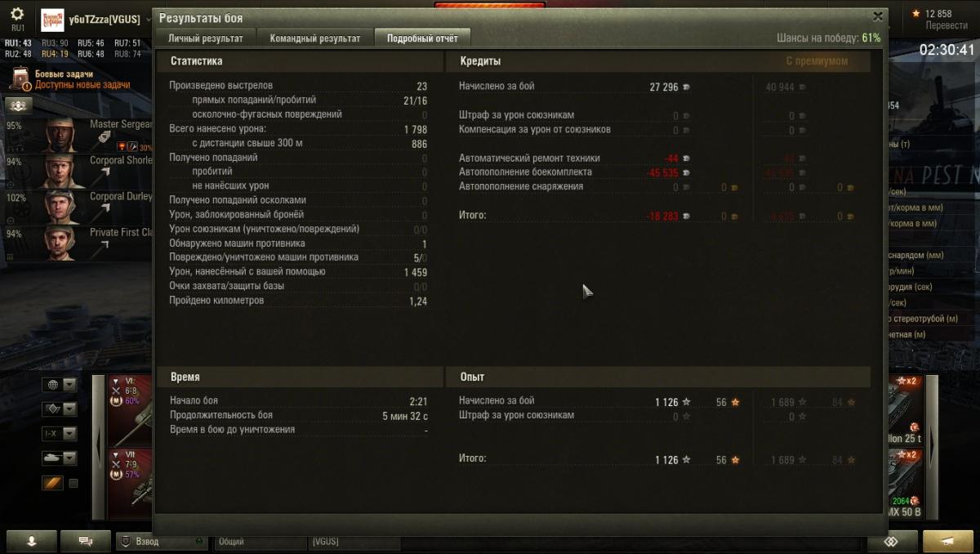Open settings gear icon at top-left
This screenshot has height=554, width=980.
(17, 15)
